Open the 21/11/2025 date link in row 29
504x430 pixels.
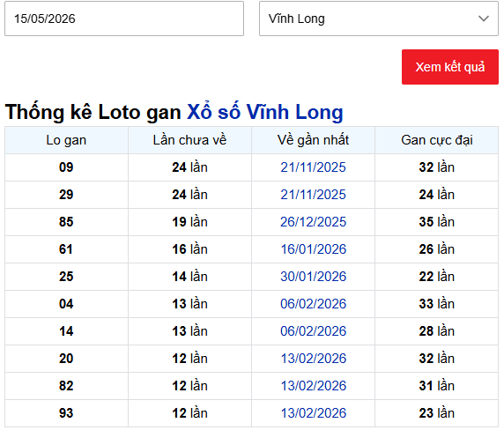(x=313, y=195)
